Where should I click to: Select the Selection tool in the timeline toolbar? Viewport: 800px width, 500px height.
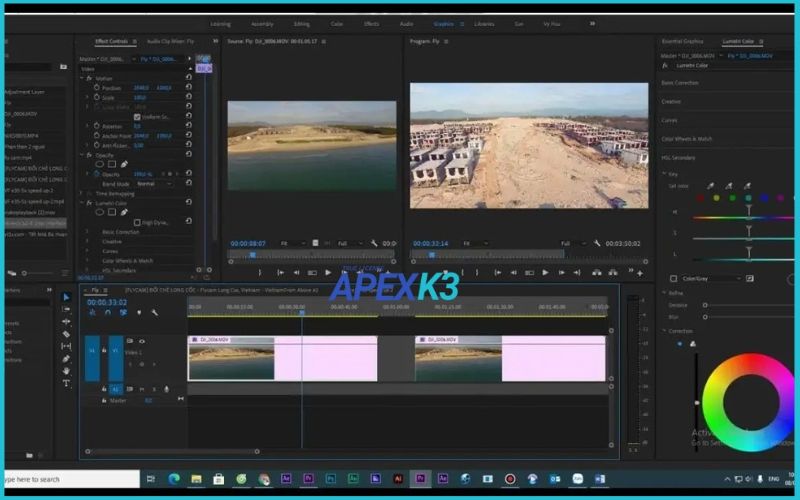tap(67, 297)
